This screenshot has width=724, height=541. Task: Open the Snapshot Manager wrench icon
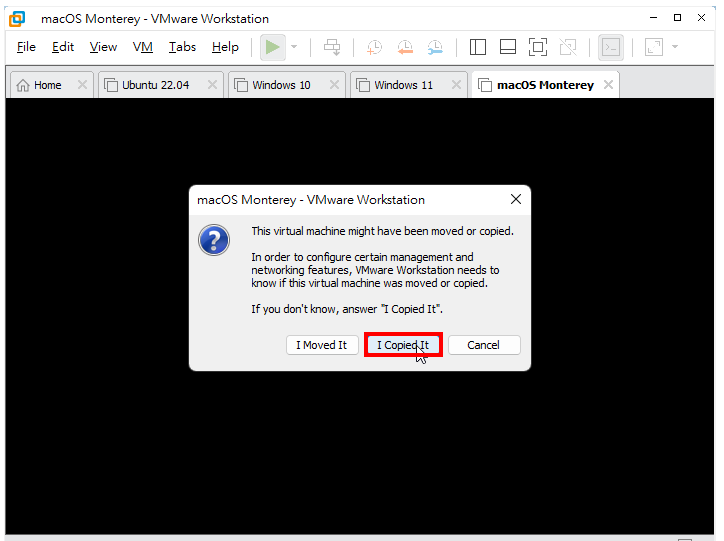[x=435, y=47]
